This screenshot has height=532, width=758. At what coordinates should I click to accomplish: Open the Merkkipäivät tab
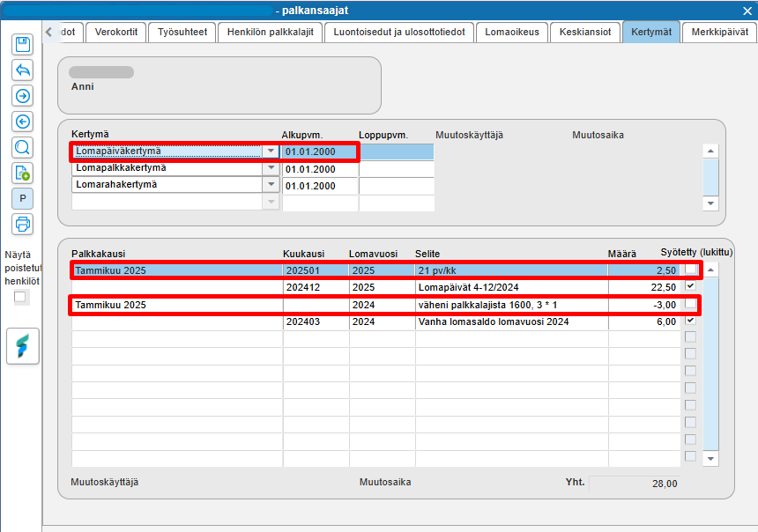coord(720,33)
